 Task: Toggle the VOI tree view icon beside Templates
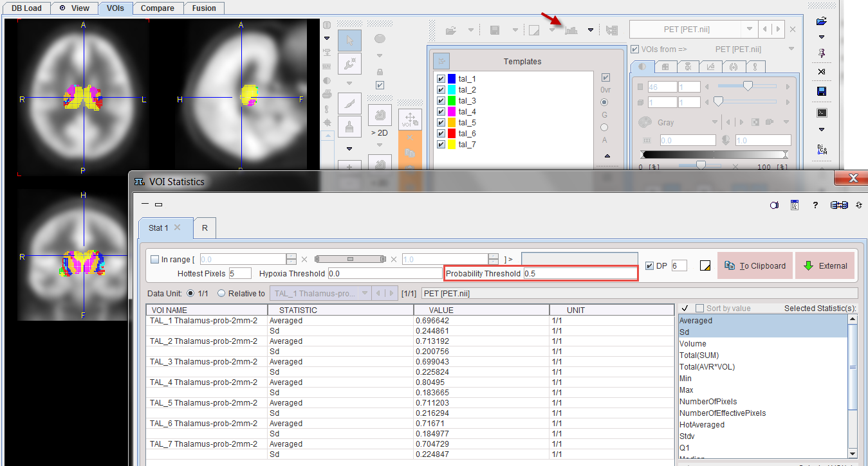tap(441, 61)
